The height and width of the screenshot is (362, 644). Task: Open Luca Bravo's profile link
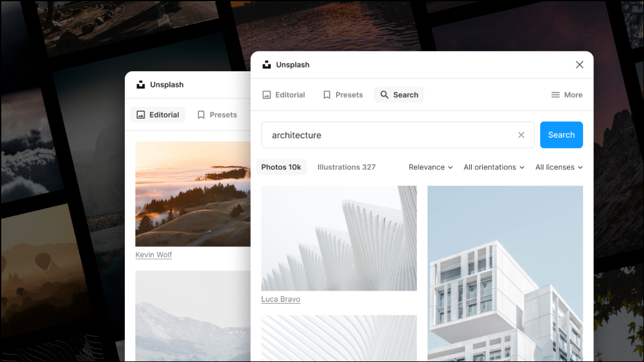point(280,299)
